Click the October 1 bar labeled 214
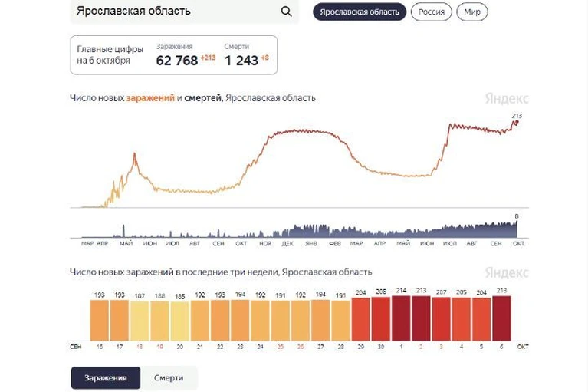This screenshot has height=392, width=588. pos(401,318)
